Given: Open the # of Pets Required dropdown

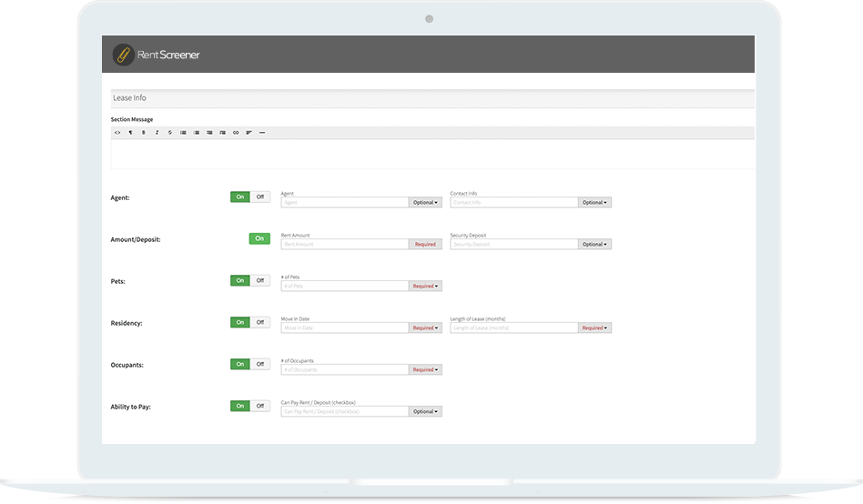Looking at the screenshot, I should tap(425, 286).
